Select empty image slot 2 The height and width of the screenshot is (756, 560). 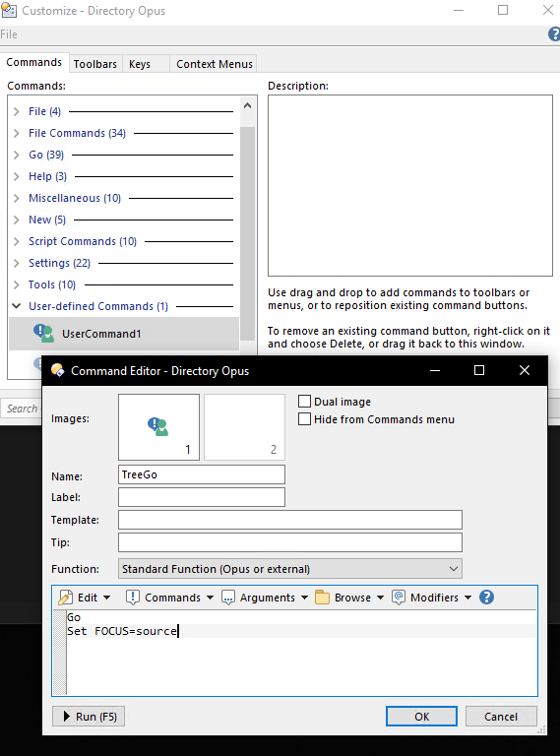pyautogui.click(x=244, y=427)
